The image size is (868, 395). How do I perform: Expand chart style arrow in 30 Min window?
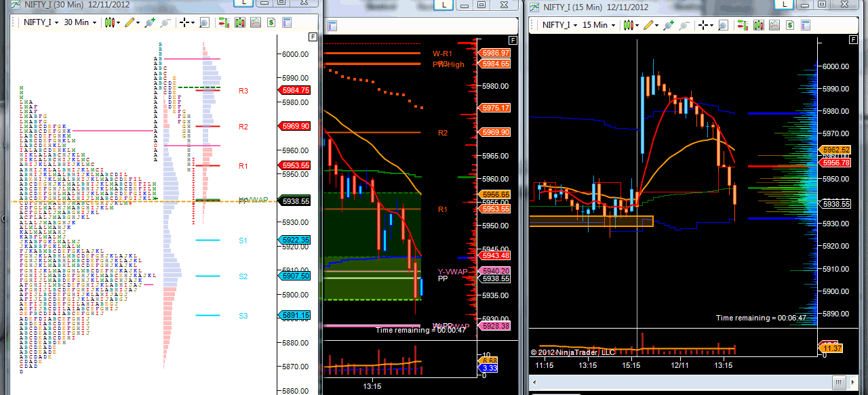click(x=119, y=23)
